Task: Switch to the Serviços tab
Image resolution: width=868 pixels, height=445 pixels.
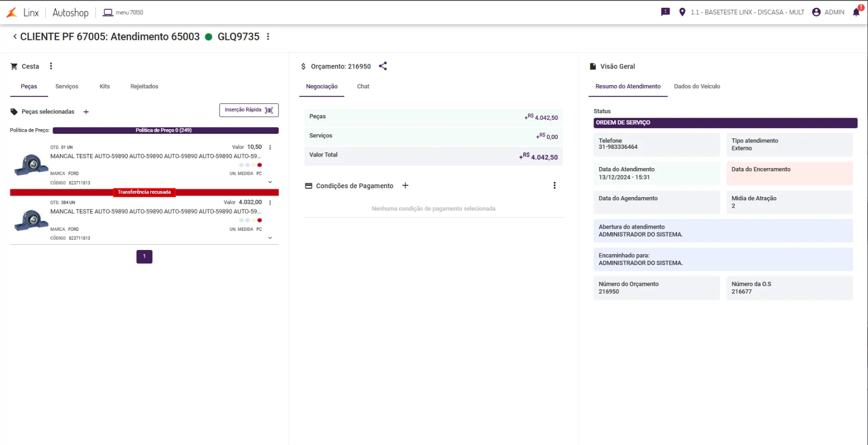Action: tap(67, 87)
